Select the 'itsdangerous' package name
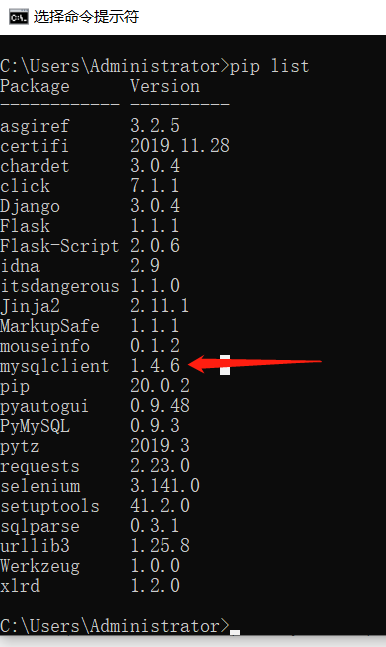This screenshot has height=647, width=386. point(59,286)
